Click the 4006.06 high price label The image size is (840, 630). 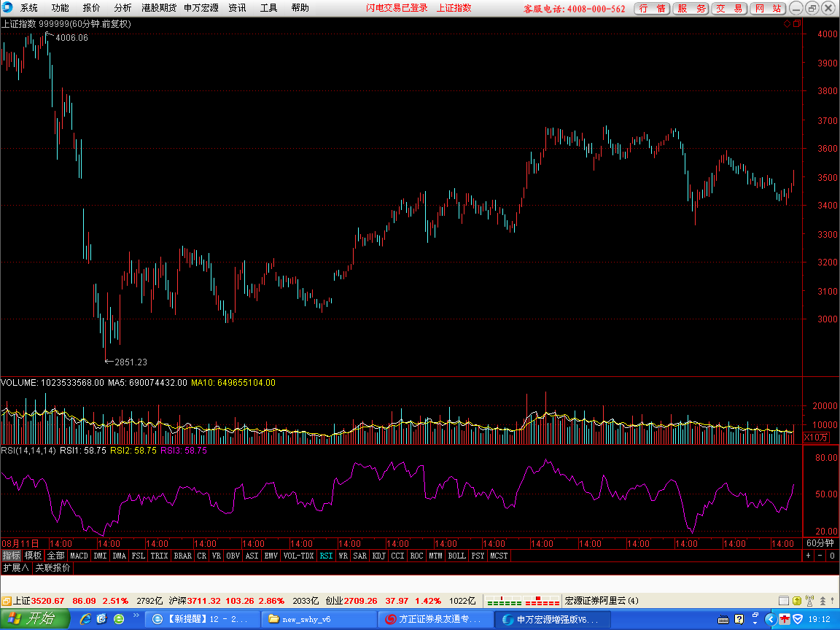tap(71, 37)
